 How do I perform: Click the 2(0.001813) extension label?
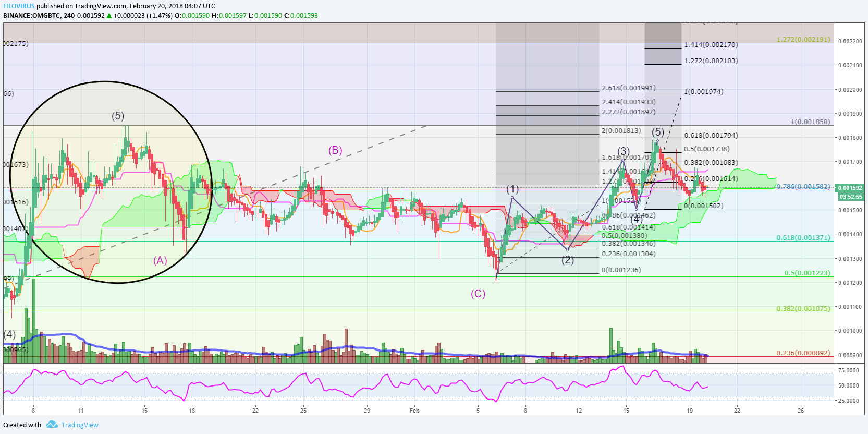coord(621,130)
